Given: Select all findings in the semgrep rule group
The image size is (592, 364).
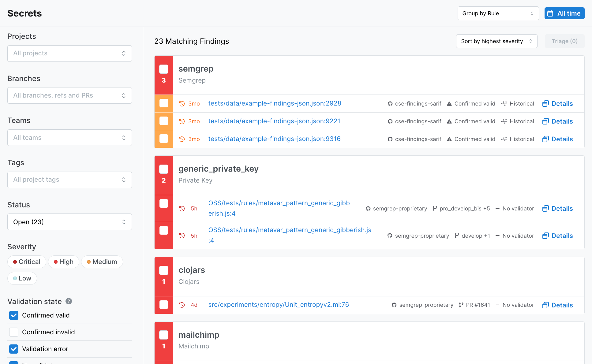Looking at the screenshot, I should (x=164, y=69).
